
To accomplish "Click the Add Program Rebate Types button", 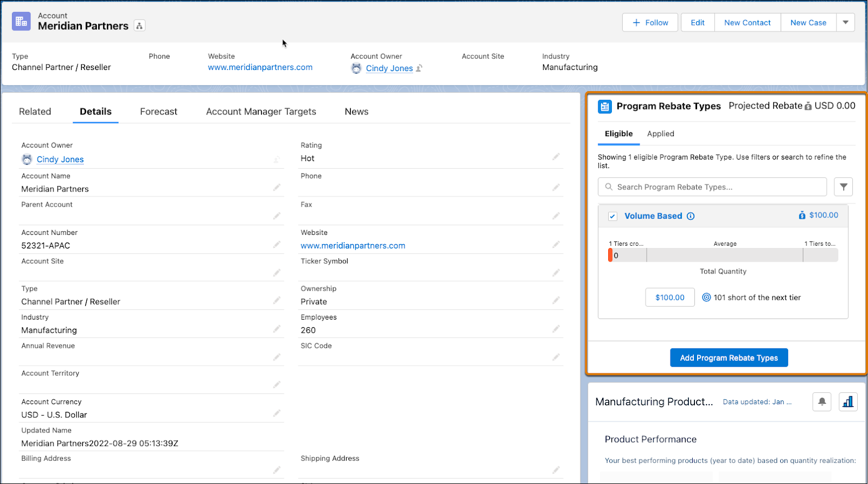I will pos(729,358).
